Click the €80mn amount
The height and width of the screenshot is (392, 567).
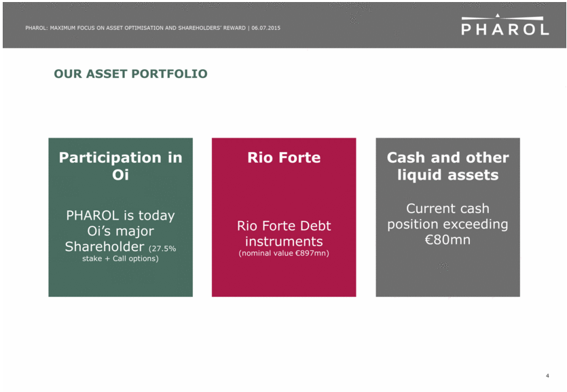447,239
